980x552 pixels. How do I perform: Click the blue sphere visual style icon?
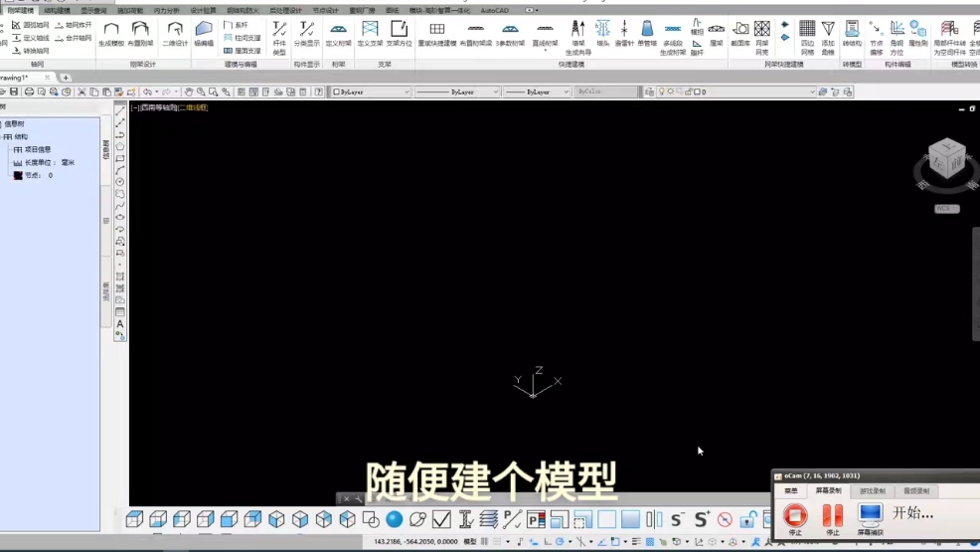[x=395, y=519]
